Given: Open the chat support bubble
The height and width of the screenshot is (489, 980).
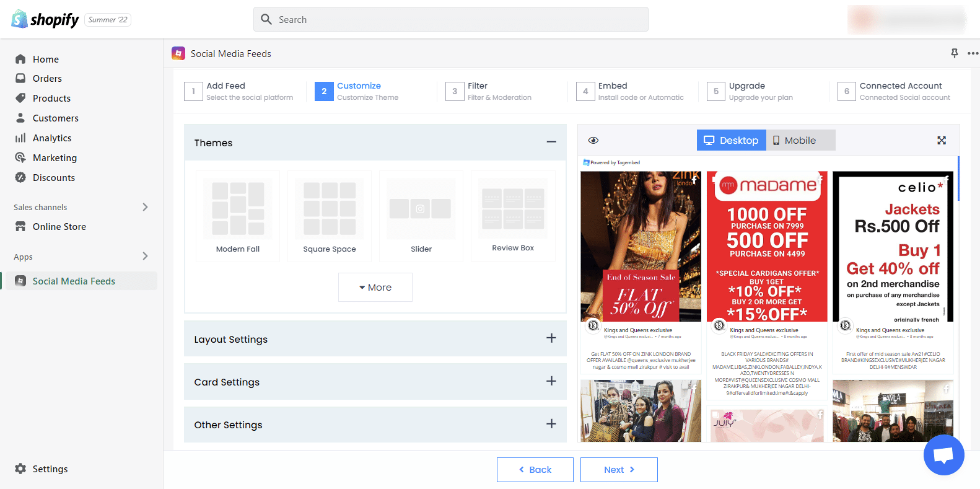Looking at the screenshot, I should coord(943,455).
